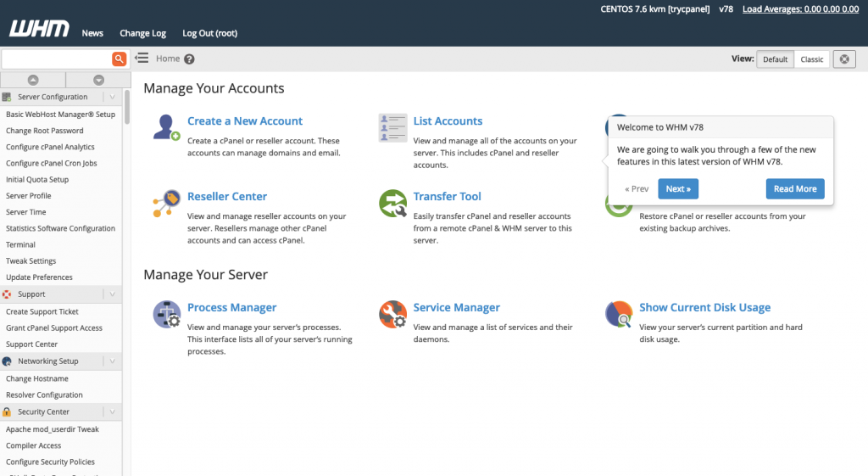Click the Prev link in welcome popup

[x=637, y=189]
